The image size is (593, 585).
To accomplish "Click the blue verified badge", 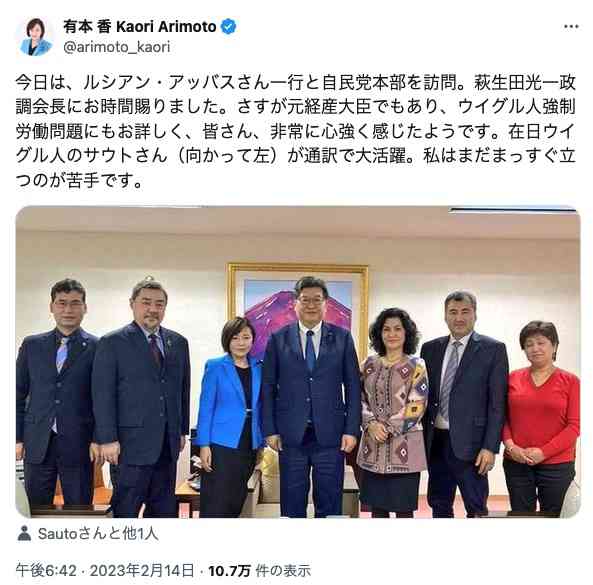I will pyautogui.click(x=228, y=27).
